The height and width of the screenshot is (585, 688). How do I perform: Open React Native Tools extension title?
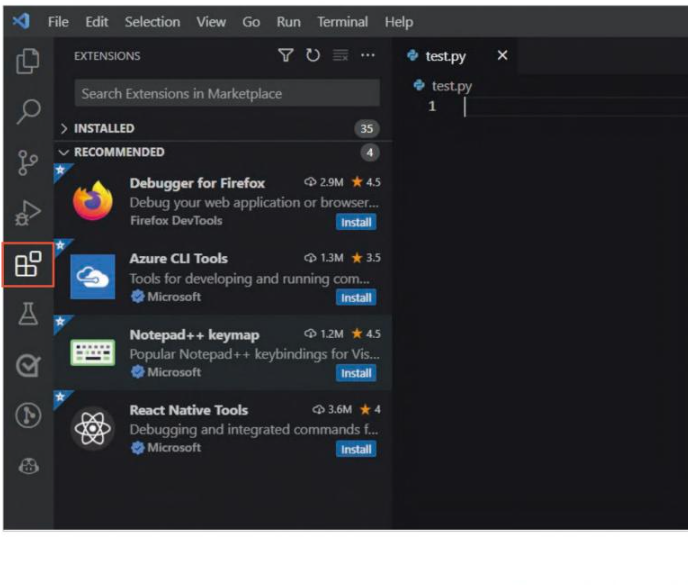click(x=189, y=410)
